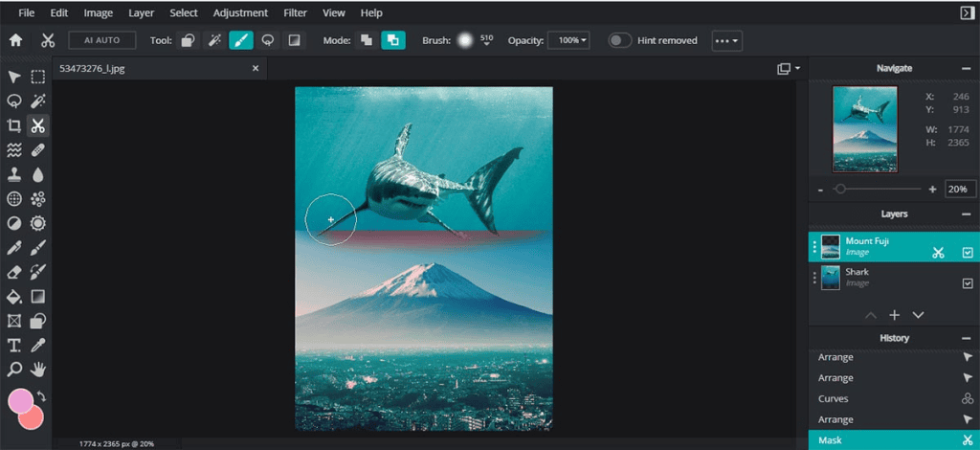Viewport: 980px width, 450px height.
Task: Select the Eraser tool
Action: [x=14, y=272]
